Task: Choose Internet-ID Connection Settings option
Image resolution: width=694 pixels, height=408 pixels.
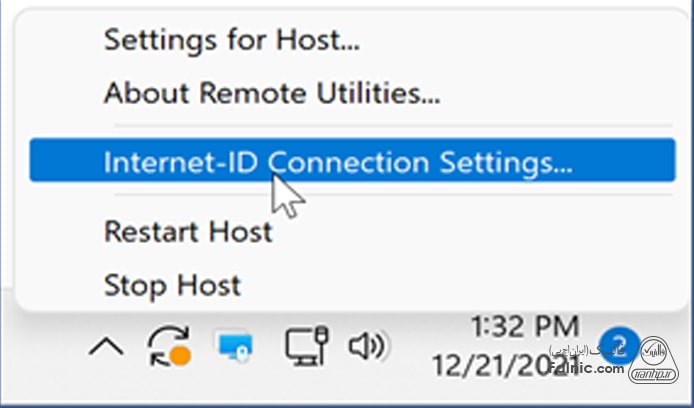Action: tap(338, 160)
